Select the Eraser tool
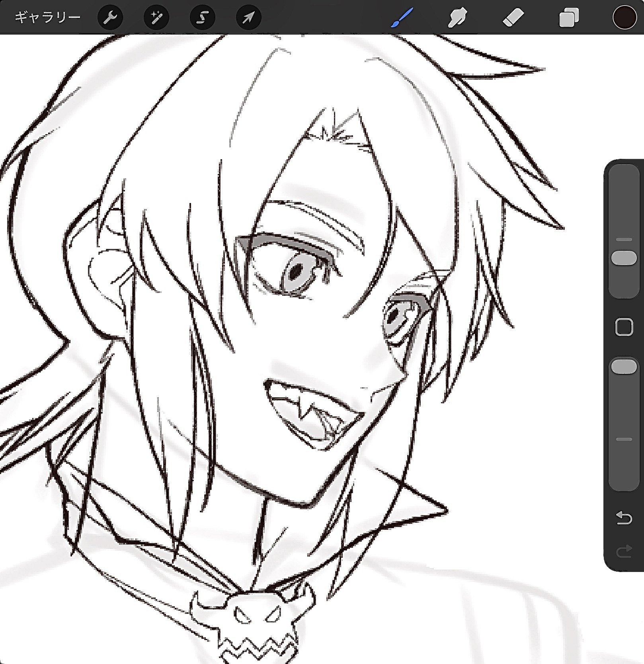This screenshot has width=644, height=664. click(513, 18)
